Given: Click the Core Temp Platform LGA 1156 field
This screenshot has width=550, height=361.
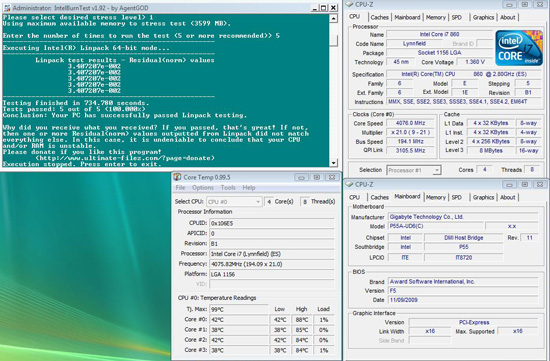Looking at the screenshot, I should 272,274.
